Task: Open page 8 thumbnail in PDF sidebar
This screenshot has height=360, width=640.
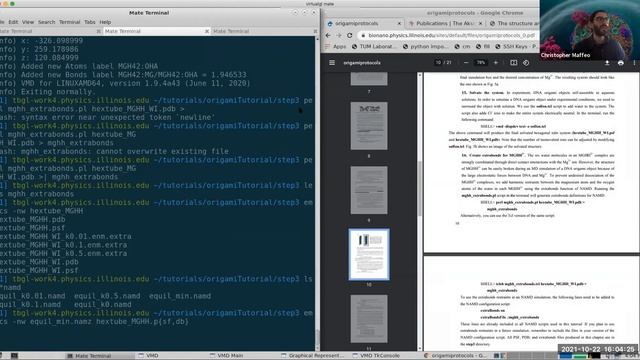Action: tap(369, 126)
